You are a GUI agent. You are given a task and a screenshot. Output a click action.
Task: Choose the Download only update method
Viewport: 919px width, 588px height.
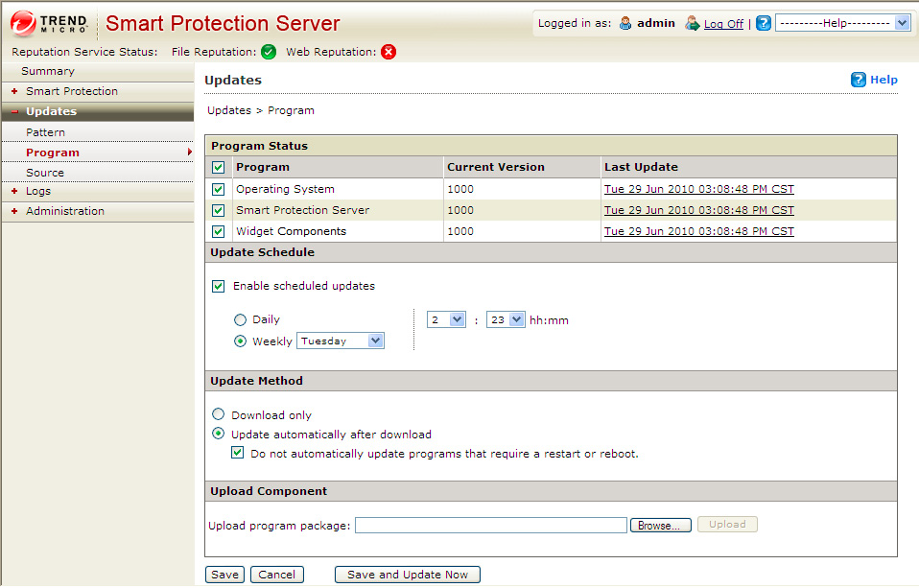[219, 414]
